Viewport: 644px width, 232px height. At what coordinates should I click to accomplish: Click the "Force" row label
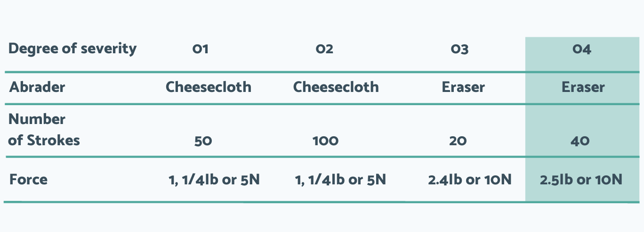pos(28,180)
